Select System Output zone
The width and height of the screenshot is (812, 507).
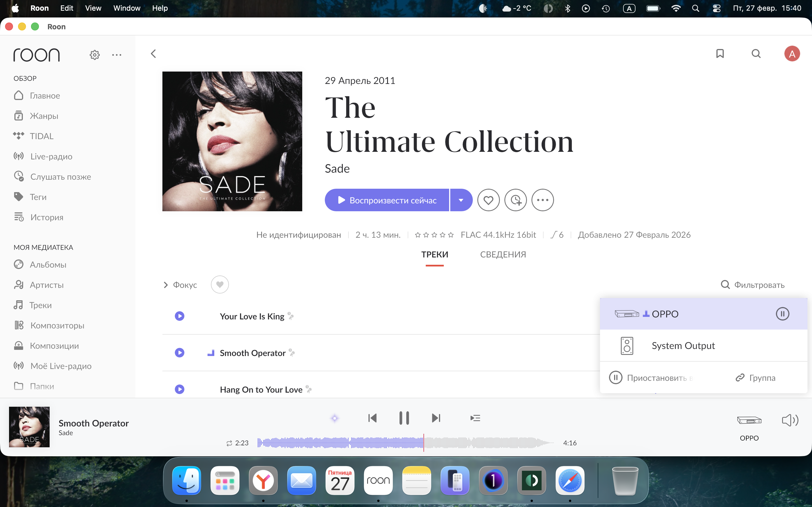683,346
